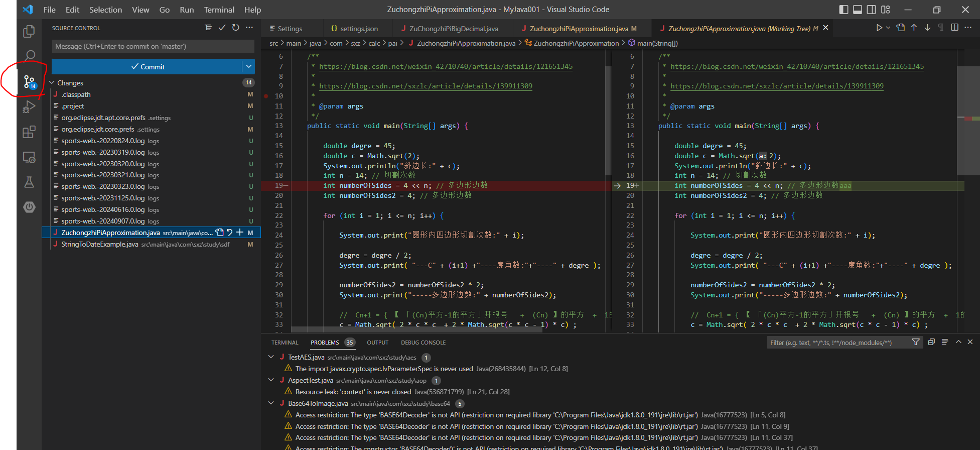Switch to TERMINAL panel tab
Image resolution: width=980 pixels, height=450 pixels.
click(x=285, y=343)
